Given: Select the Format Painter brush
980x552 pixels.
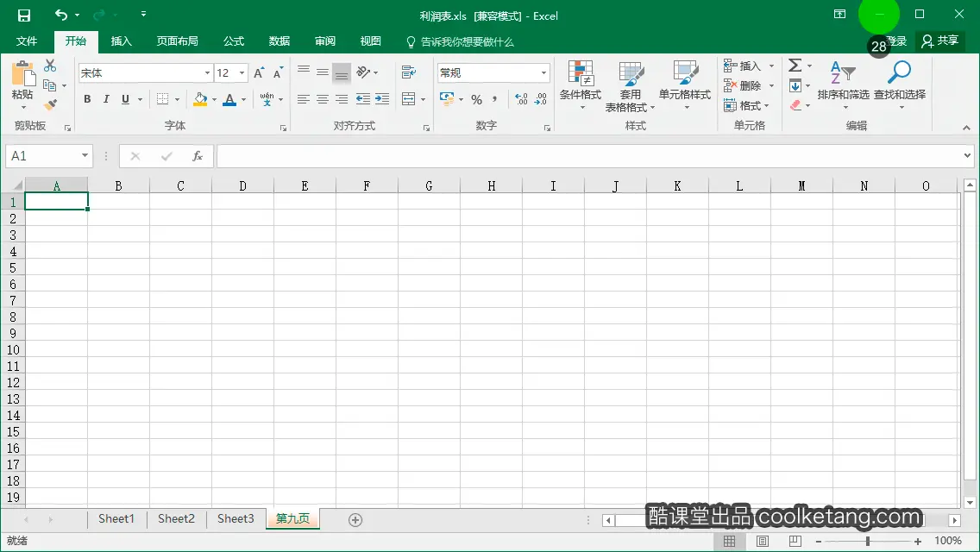Looking at the screenshot, I should tap(50, 104).
